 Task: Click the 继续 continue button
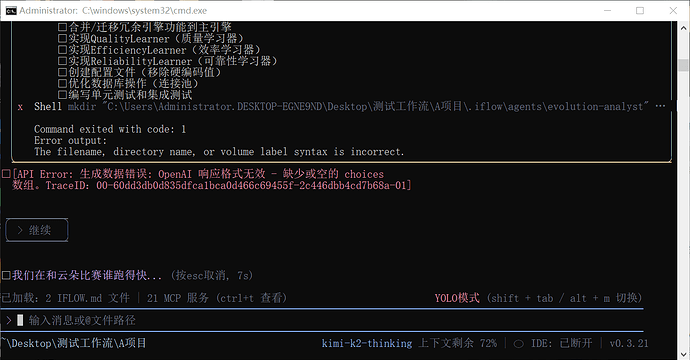37,230
